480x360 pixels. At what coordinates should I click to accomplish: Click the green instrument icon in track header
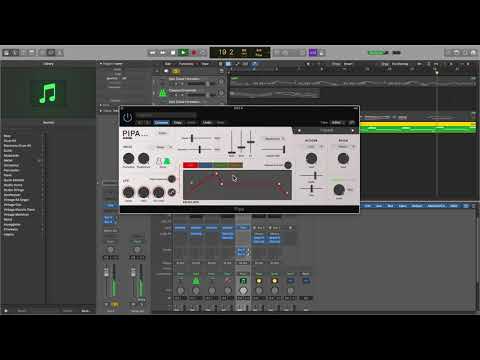(163, 93)
